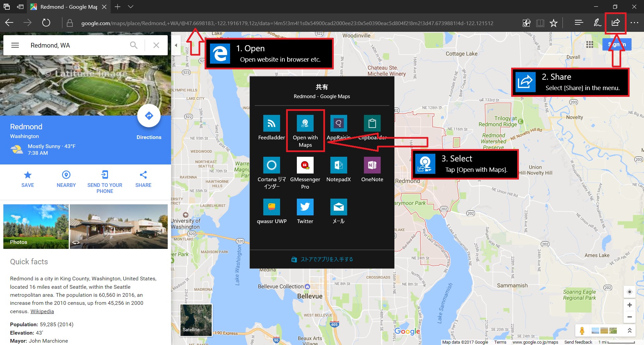Click the Redmond, WA search field
644x345 pixels.
[x=77, y=45]
